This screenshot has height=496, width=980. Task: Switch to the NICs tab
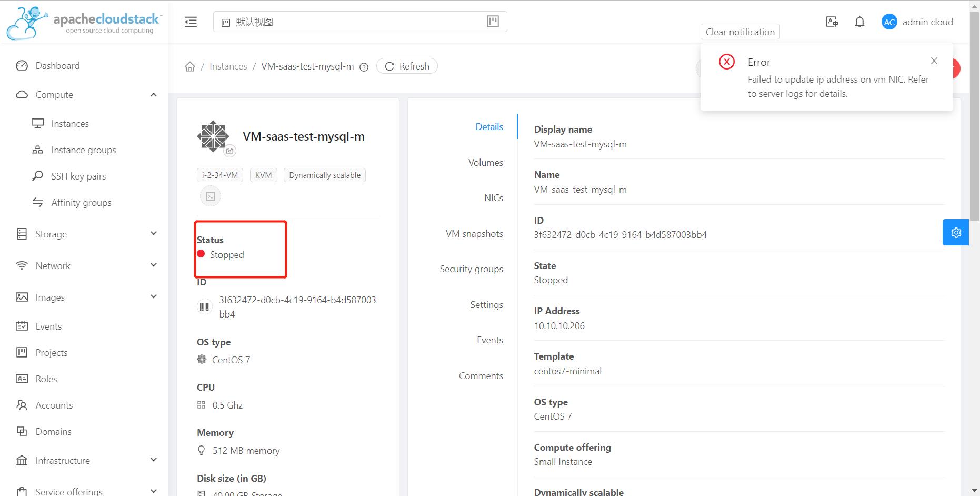pos(493,197)
